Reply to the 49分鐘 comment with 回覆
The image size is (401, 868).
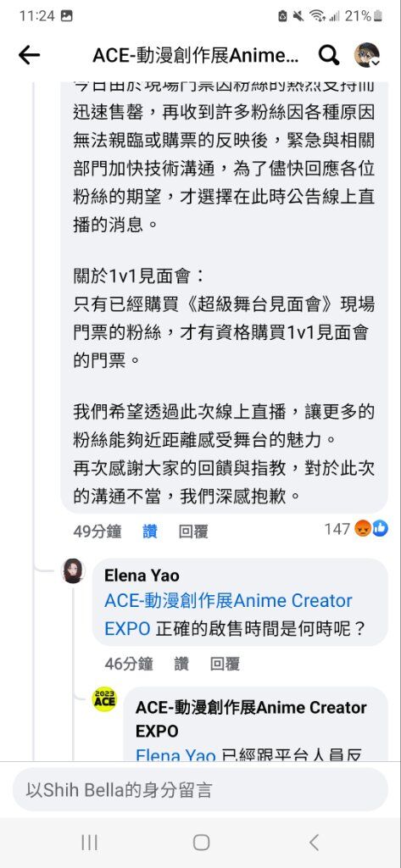coord(193,531)
